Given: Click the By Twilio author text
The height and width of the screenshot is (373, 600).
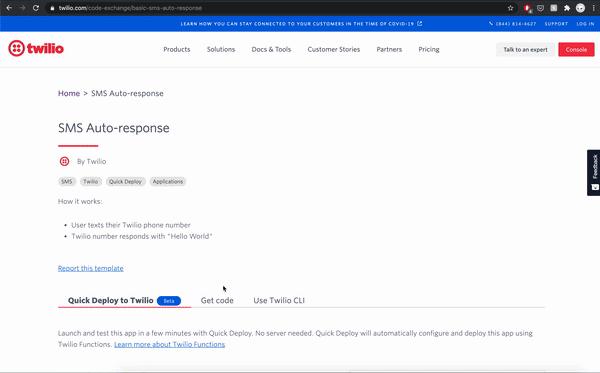Looking at the screenshot, I should (x=91, y=161).
